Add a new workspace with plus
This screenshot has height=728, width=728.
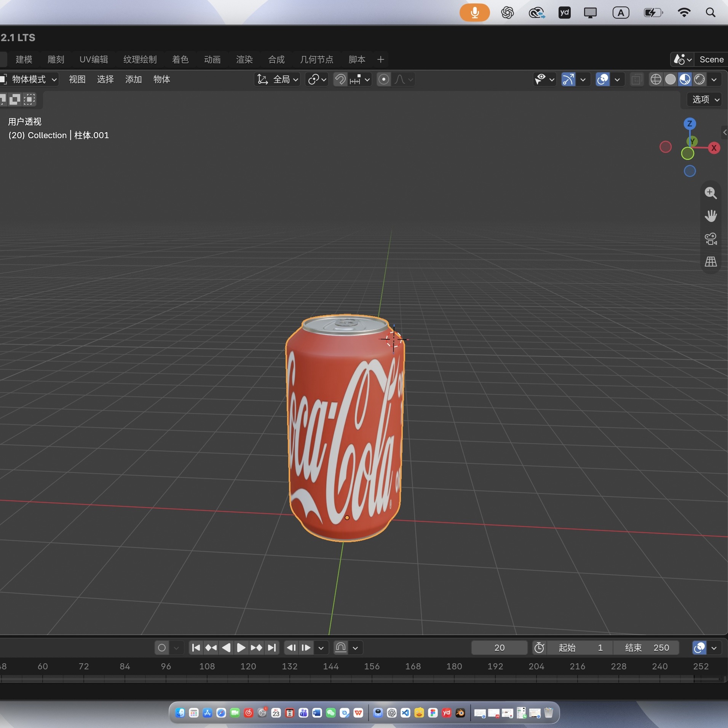(x=380, y=59)
